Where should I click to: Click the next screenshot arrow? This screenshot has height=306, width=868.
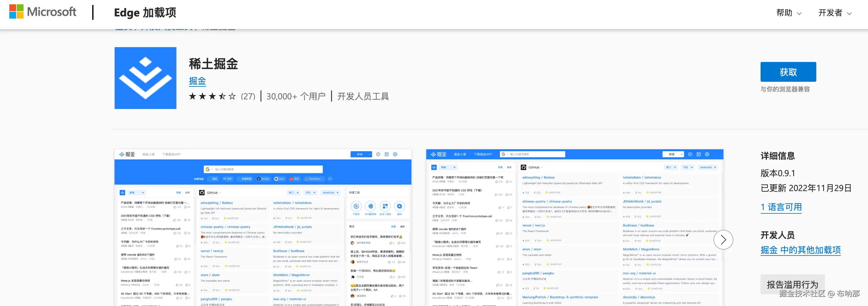[723, 240]
